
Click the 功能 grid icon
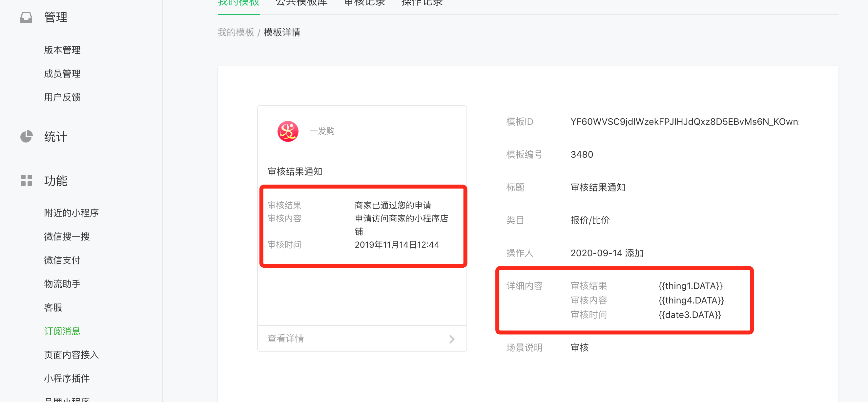click(26, 180)
